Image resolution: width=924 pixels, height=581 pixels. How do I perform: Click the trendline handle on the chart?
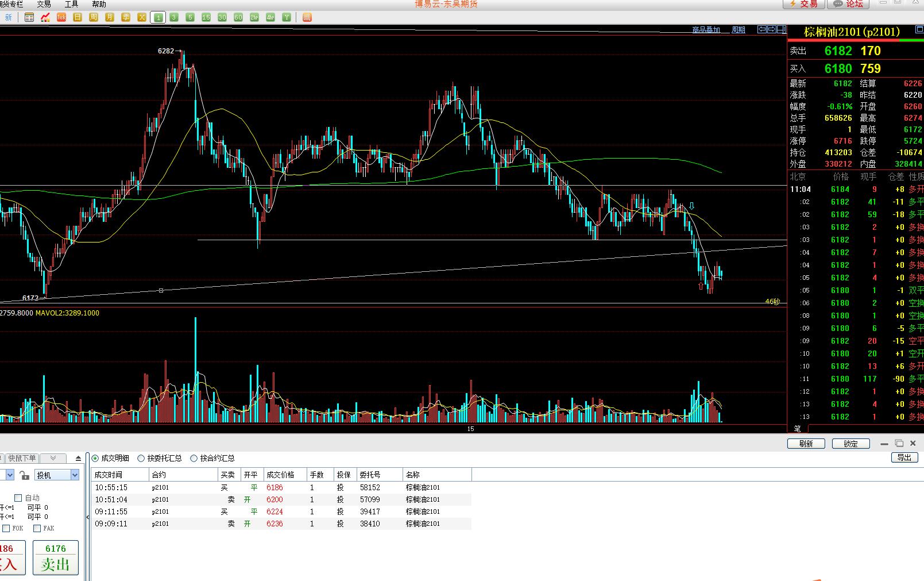click(161, 291)
